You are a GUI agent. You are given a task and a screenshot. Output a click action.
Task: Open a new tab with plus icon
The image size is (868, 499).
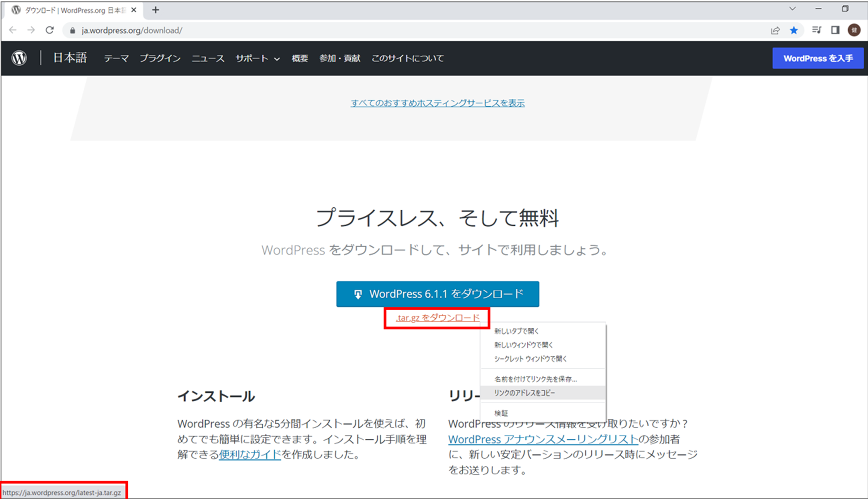155,10
